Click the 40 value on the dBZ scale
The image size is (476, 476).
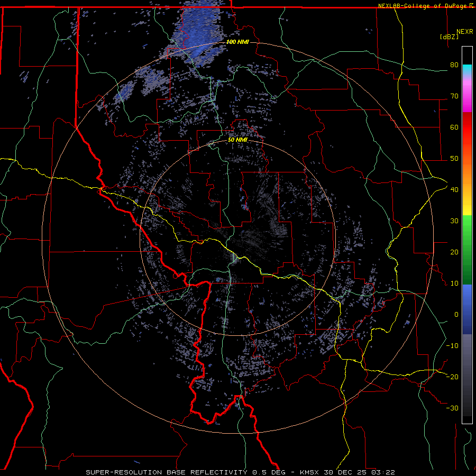454,190
